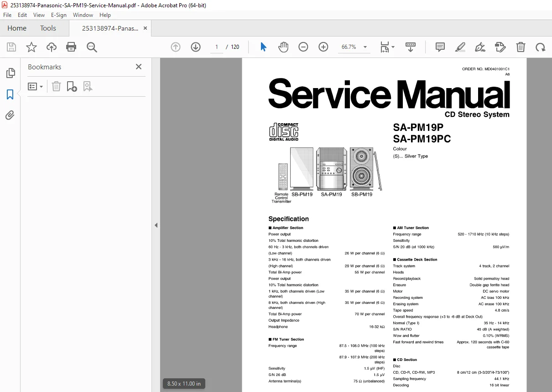Activate the Hand pan tool
This screenshot has height=392, width=552.
point(283,47)
